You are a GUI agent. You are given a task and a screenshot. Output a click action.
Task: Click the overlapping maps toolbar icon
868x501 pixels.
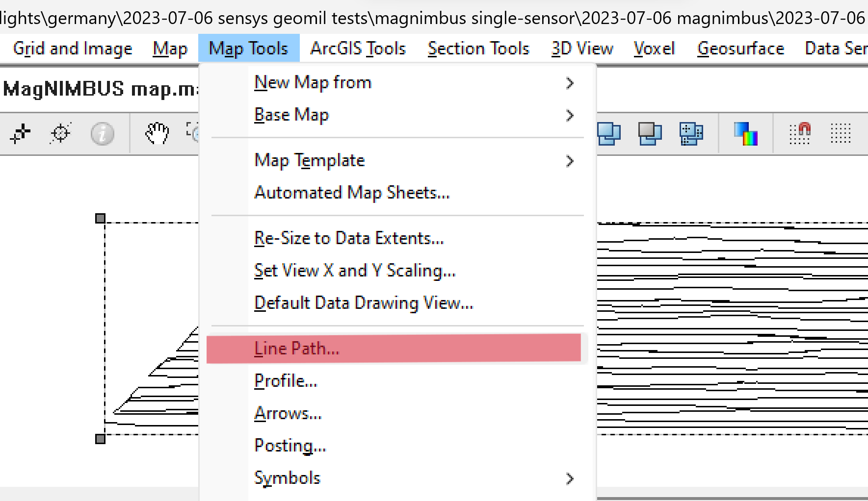point(608,133)
